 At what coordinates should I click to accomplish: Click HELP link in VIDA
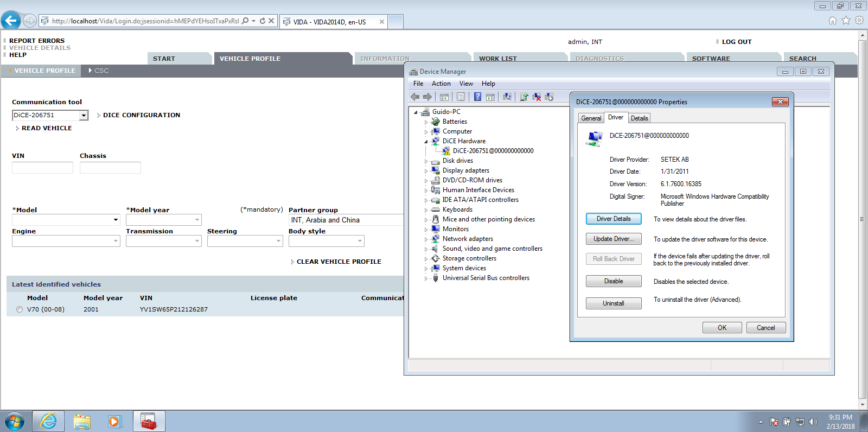pyautogui.click(x=18, y=55)
